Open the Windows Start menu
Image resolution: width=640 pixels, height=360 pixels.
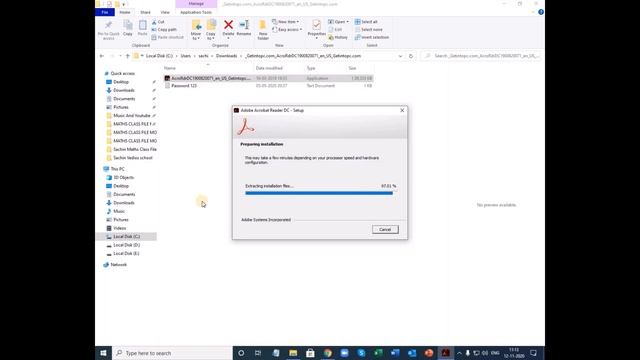(x=103, y=353)
